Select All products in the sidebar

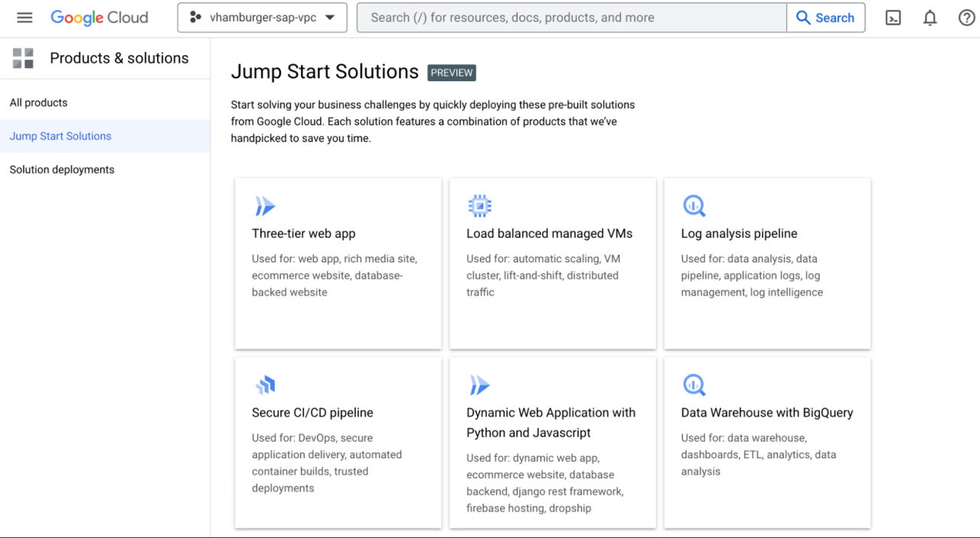point(38,102)
